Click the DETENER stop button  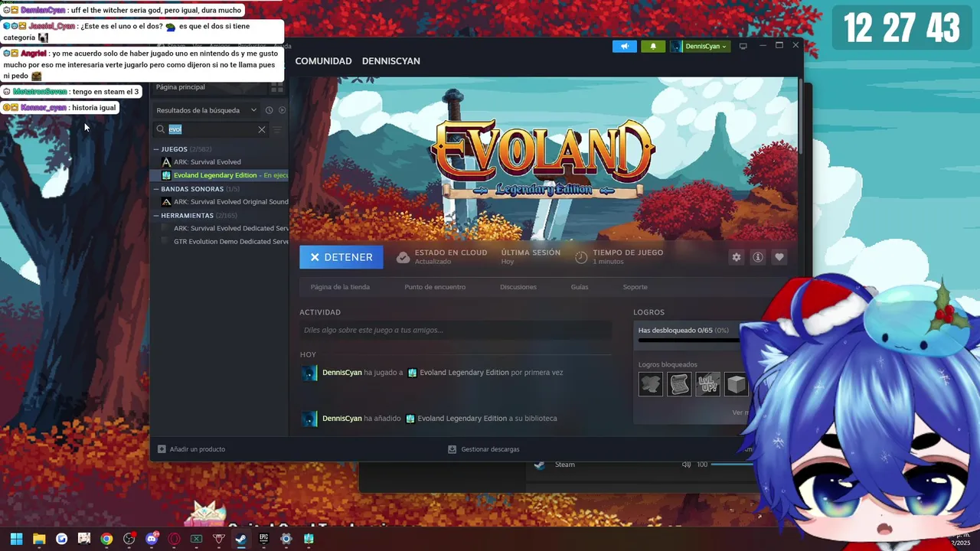tap(341, 257)
